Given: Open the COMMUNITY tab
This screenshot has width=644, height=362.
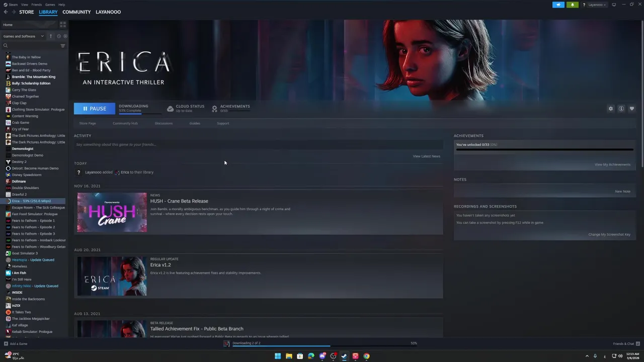Looking at the screenshot, I should pyautogui.click(x=76, y=12).
